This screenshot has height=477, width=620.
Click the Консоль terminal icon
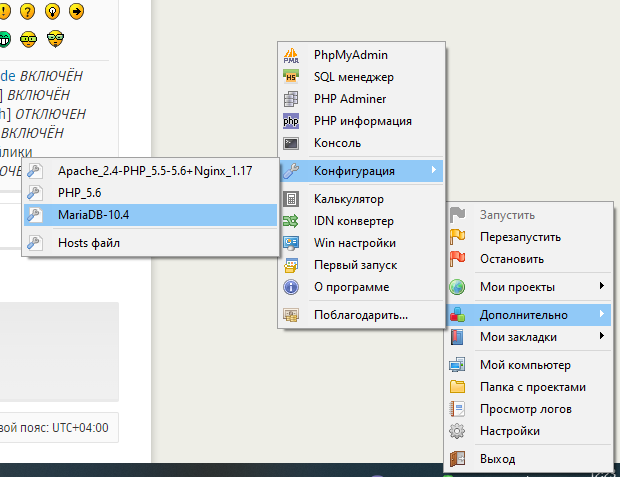(292, 143)
